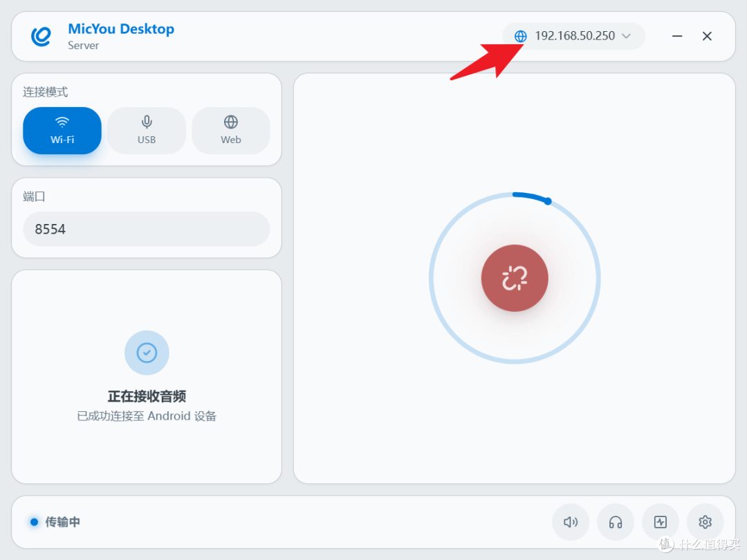Select Wi-Fi connection mode
Screen dimensions: 747x560
62,131
